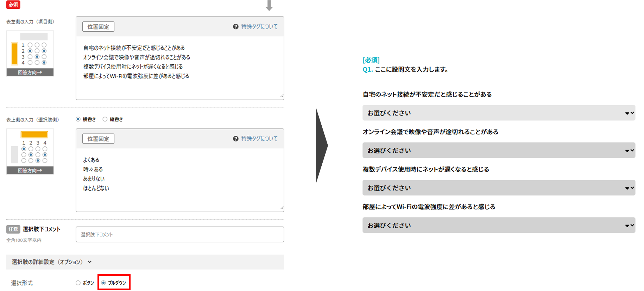Select the 縦書き radio button
Image resolution: width=644 pixels, height=291 pixels.
(x=105, y=119)
